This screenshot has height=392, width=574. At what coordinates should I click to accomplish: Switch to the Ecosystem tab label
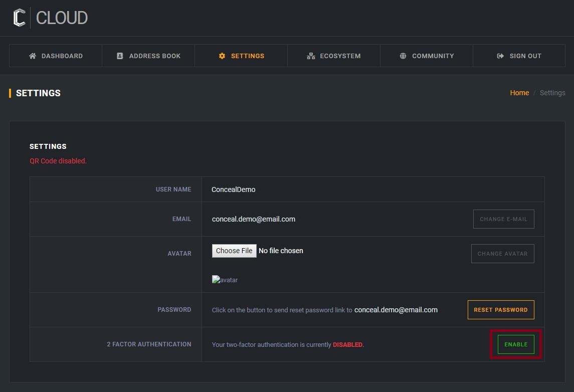coord(340,56)
